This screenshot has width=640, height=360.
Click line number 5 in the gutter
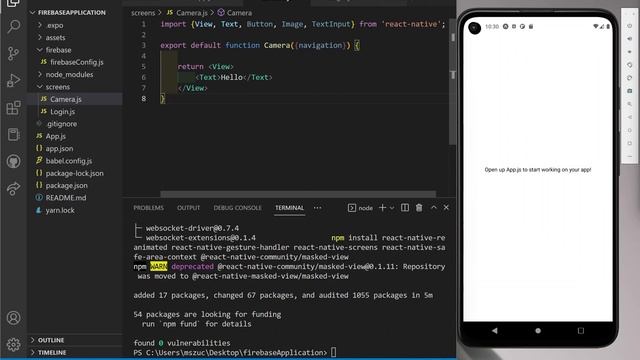[143, 67]
